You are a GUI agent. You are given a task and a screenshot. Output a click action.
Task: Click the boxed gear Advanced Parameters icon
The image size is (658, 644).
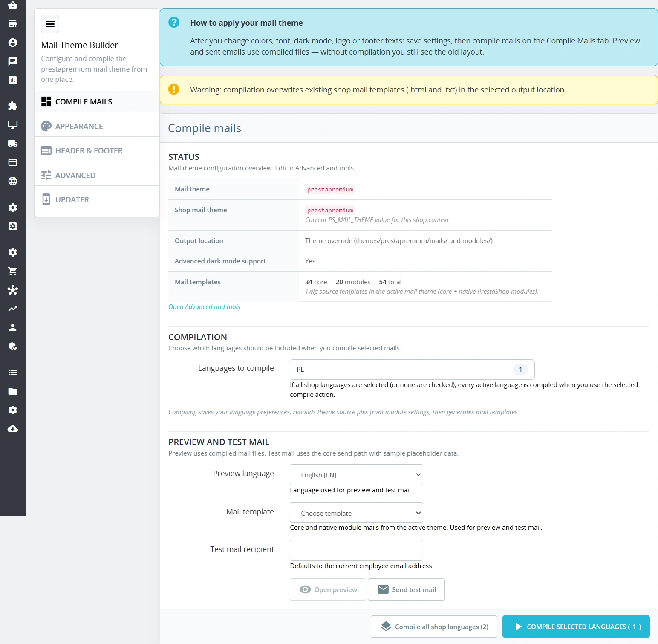(13, 226)
